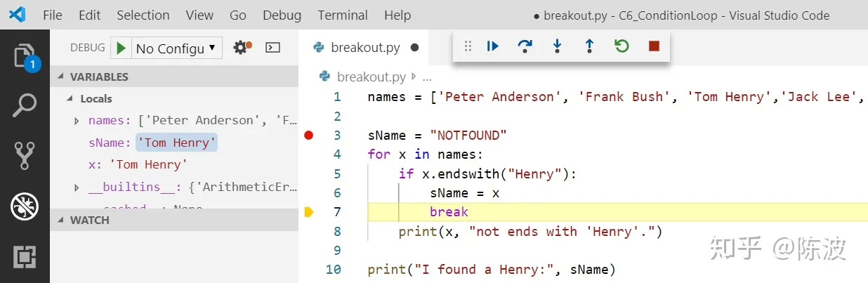Click the current-line arrow at line 7
This screenshot has height=283, width=868.
[309, 211]
